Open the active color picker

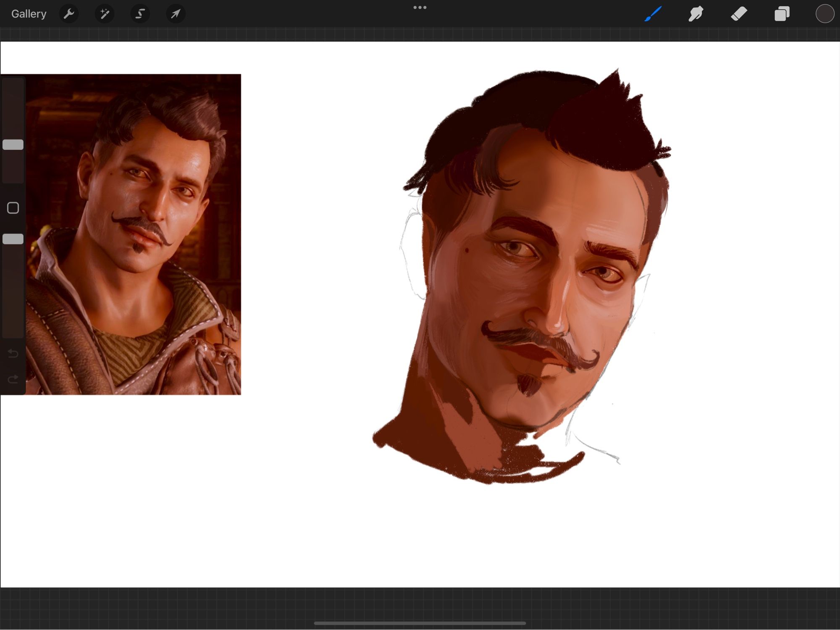825,14
